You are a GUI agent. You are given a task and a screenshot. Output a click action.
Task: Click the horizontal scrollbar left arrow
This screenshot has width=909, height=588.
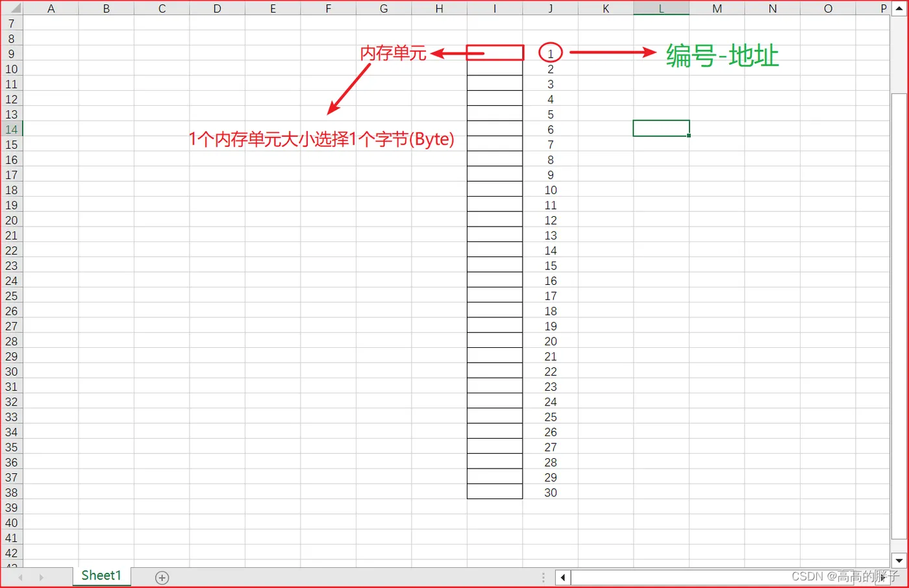[563, 577]
